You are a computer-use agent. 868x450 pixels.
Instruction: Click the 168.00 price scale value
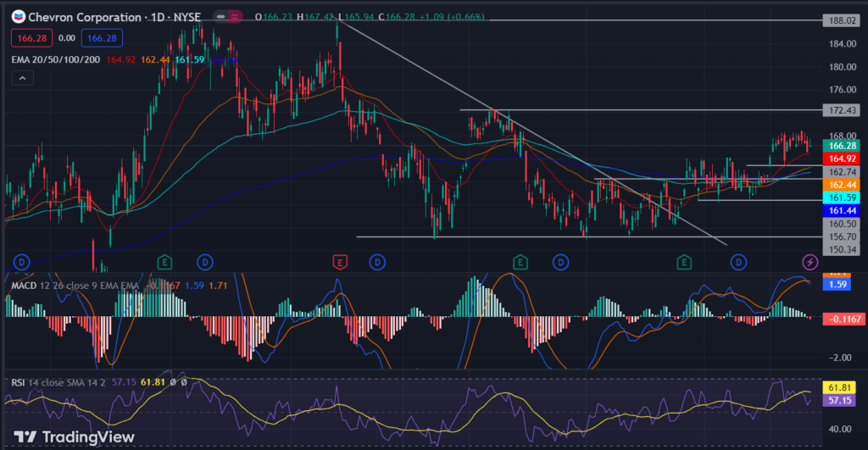tap(842, 135)
